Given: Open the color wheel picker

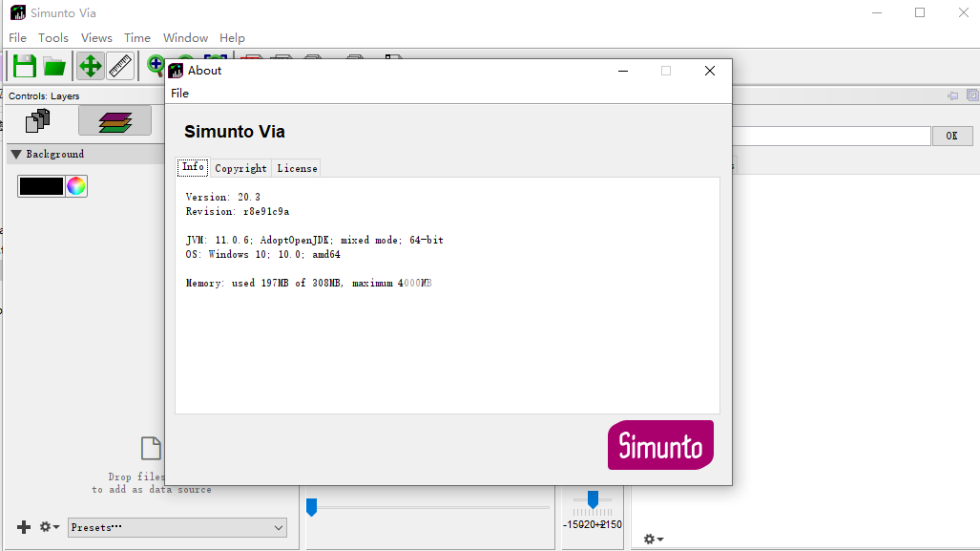Looking at the screenshot, I should (76, 186).
